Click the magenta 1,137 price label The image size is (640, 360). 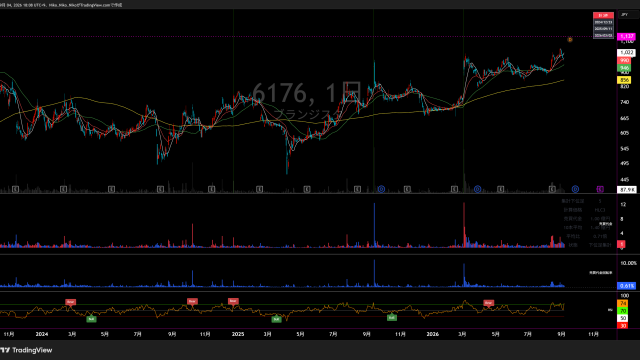pyautogui.click(x=626, y=37)
